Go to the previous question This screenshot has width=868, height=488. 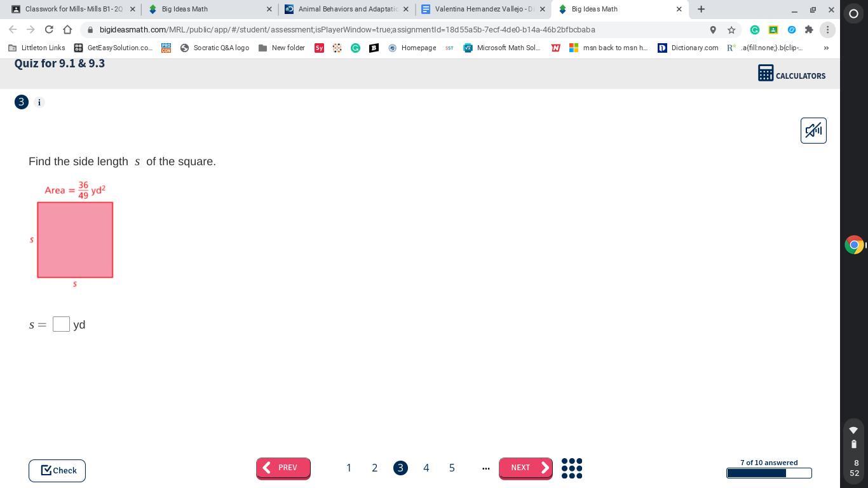click(x=283, y=468)
